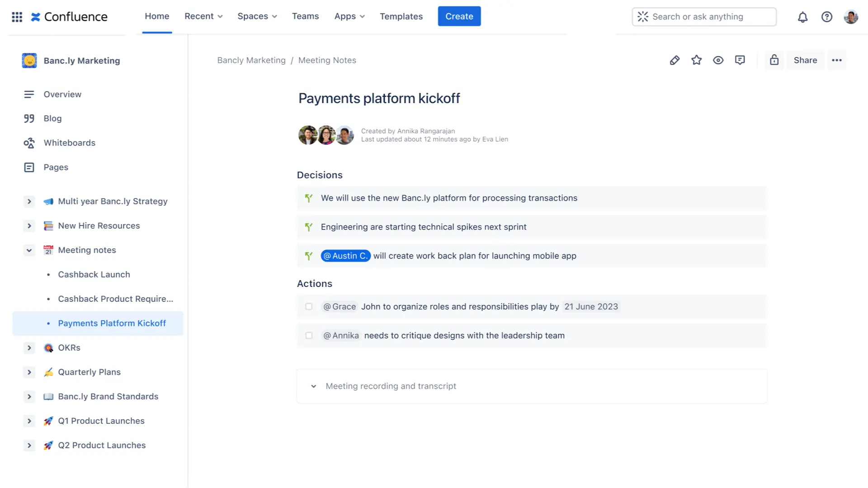Open the notifications bell

(x=802, y=17)
